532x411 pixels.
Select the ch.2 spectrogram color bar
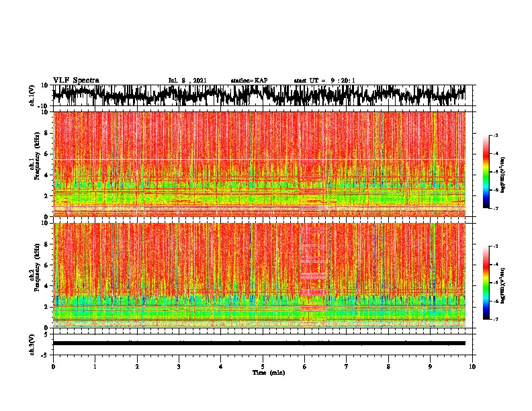pyautogui.click(x=486, y=283)
